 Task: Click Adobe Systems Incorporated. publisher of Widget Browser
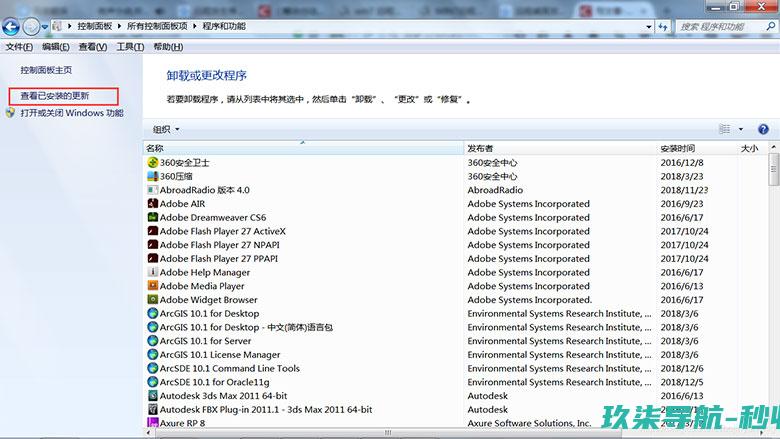point(529,300)
